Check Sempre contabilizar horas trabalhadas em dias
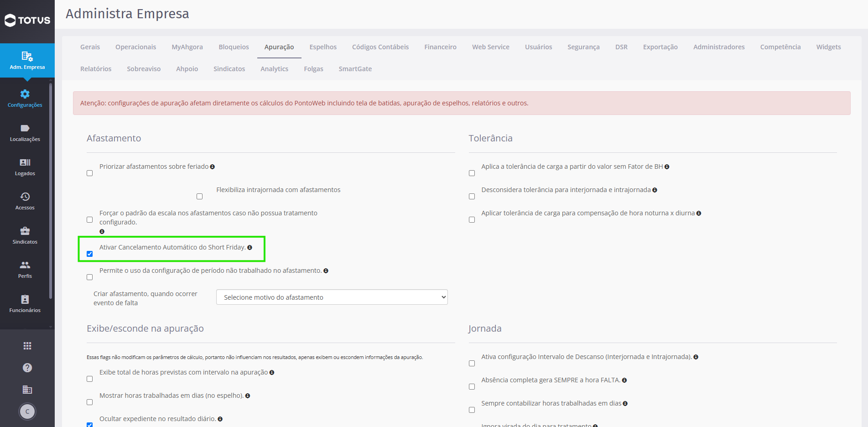Viewport: 868px width, 427px height. [472, 410]
